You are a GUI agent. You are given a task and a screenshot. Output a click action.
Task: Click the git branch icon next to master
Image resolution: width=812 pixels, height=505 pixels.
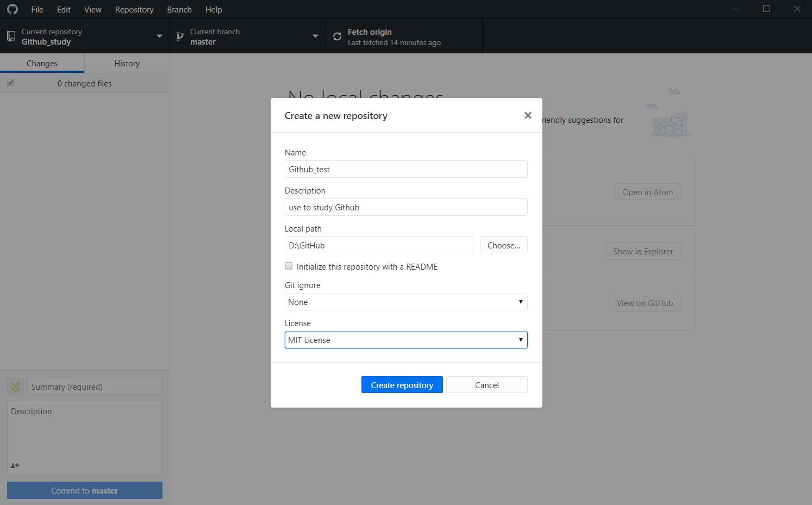[x=179, y=36]
